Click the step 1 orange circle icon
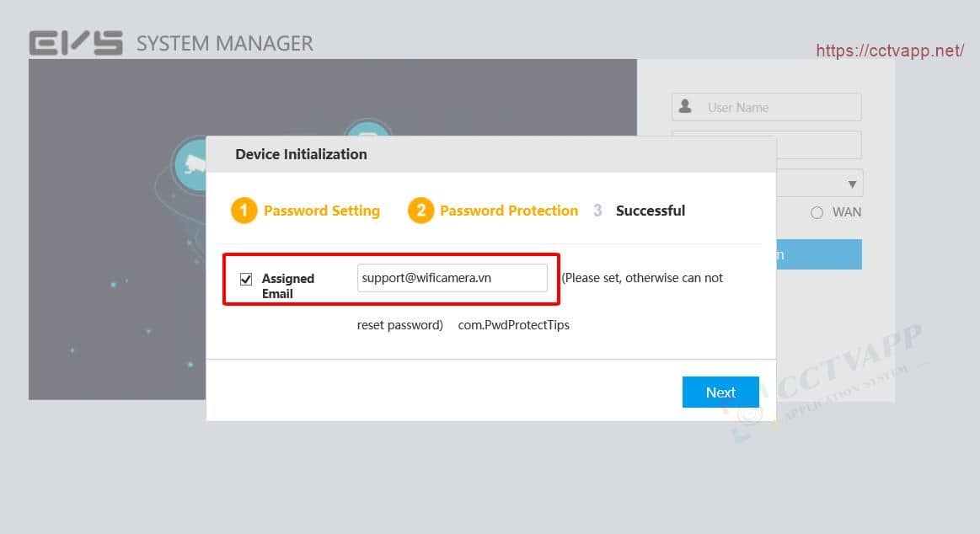The height and width of the screenshot is (534, 980). tap(244, 211)
